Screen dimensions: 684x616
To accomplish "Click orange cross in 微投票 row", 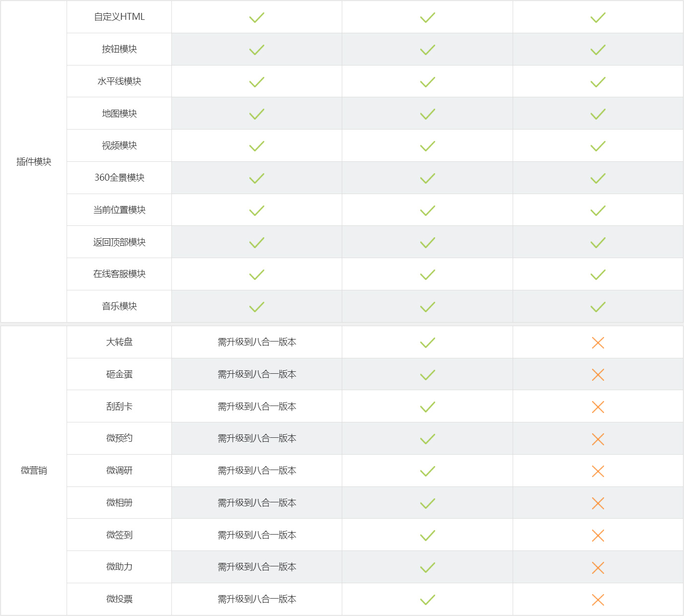I will tap(598, 600).
